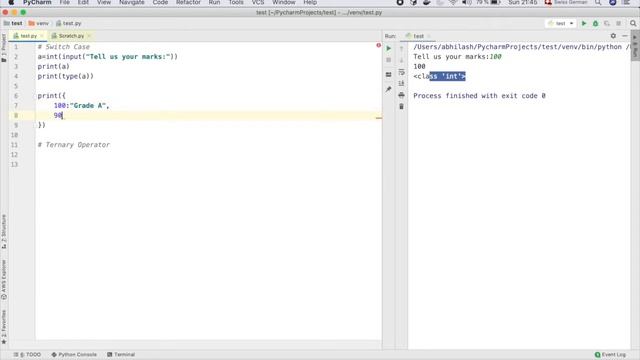640x360 pixels.
Task: Open the Structure tool window
Action: [4, 231]
